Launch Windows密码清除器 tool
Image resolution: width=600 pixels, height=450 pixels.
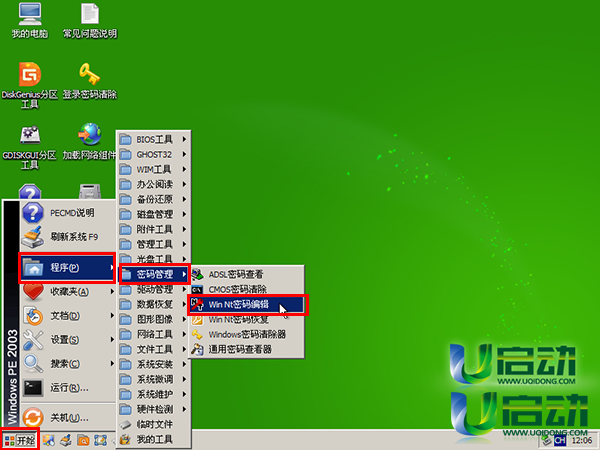point(247,334)
